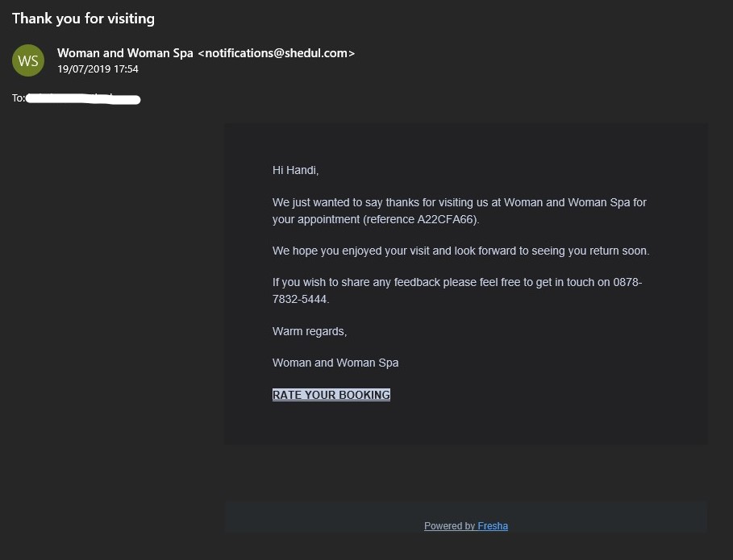
Task: Click the "Warm regards," line
Action: click(310, 332)
